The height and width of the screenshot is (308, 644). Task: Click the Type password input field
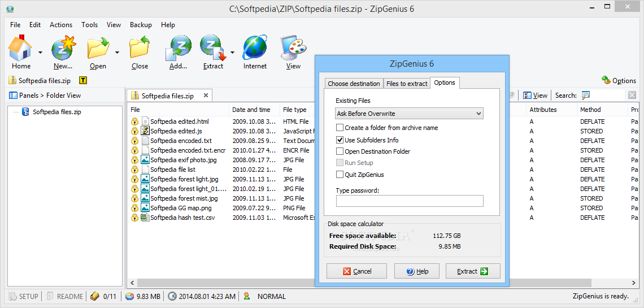click(x=410, y=201)
